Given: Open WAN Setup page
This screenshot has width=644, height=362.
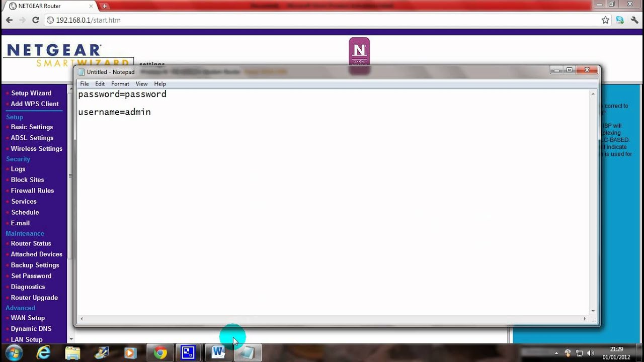Looking at the screenshot, I should click(x=28, y=318).
